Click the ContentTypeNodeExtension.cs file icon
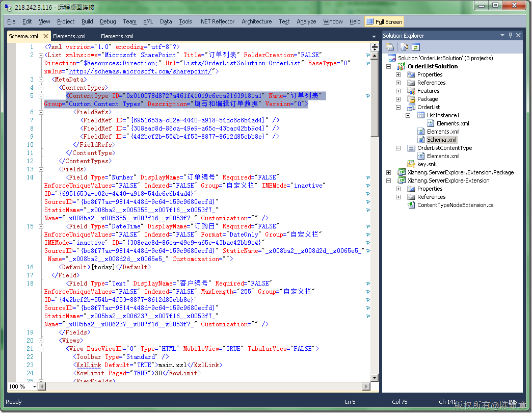 [x=411, y=205]
